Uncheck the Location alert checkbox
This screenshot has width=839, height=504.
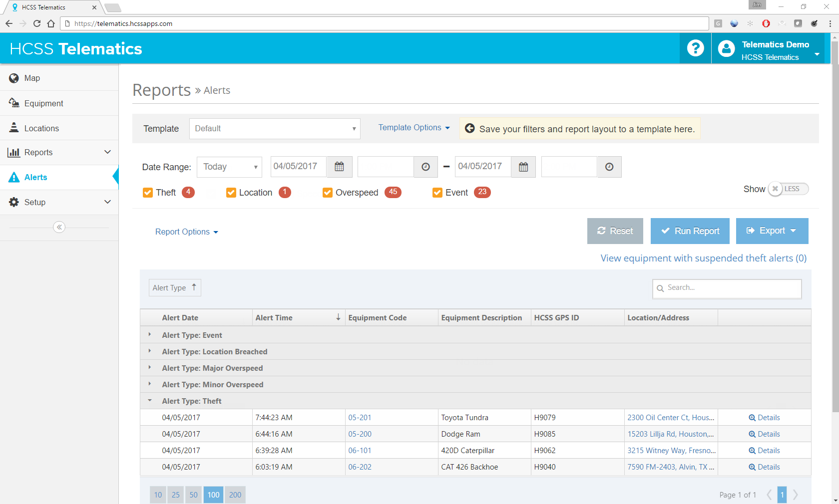click(x=231, y=193)
